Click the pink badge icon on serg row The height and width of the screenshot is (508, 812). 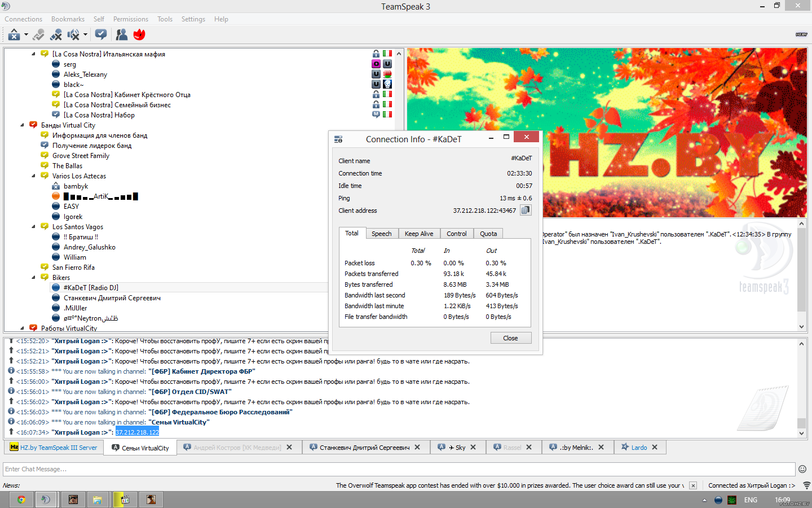(376, 64)
